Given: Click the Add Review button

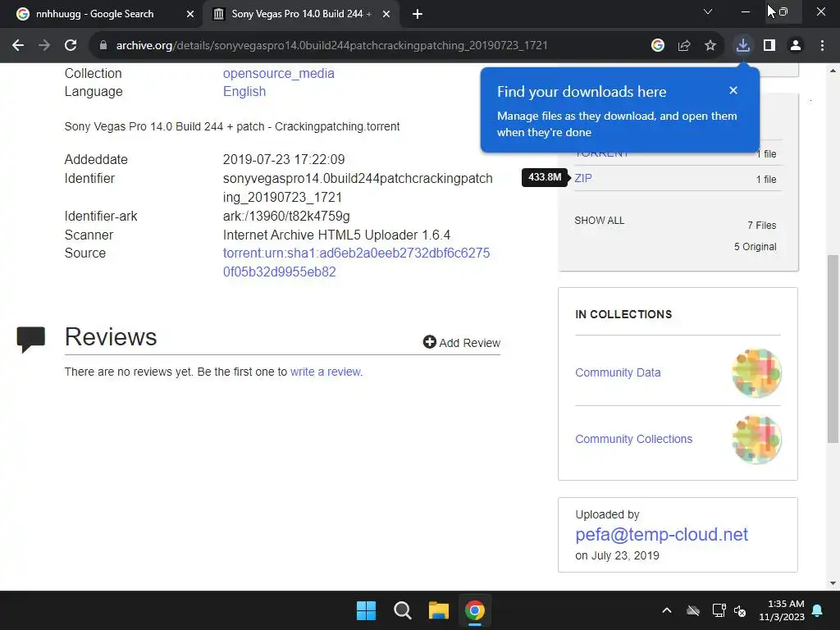Looking at the screenshot, I should point(461,342).
